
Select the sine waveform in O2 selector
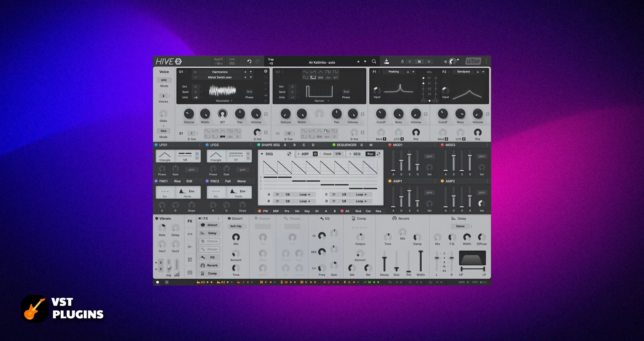pos(305,72)
